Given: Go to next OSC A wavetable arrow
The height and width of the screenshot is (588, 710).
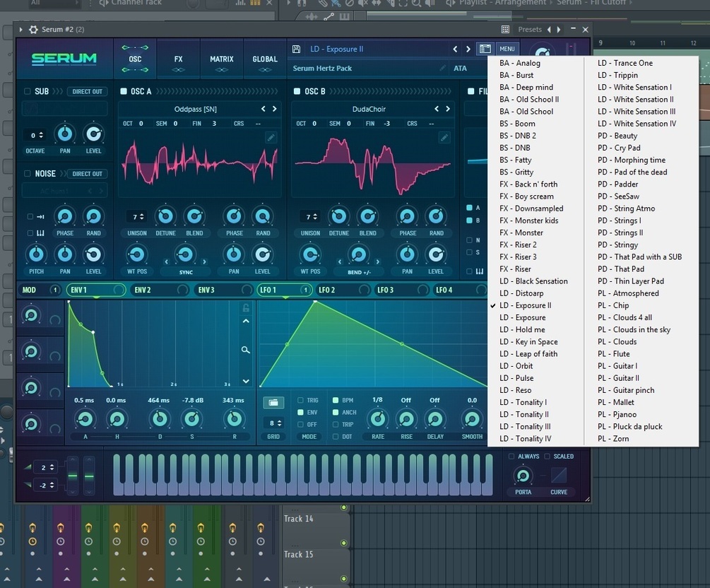Looking at the screenshot, I should coord(274,109).
